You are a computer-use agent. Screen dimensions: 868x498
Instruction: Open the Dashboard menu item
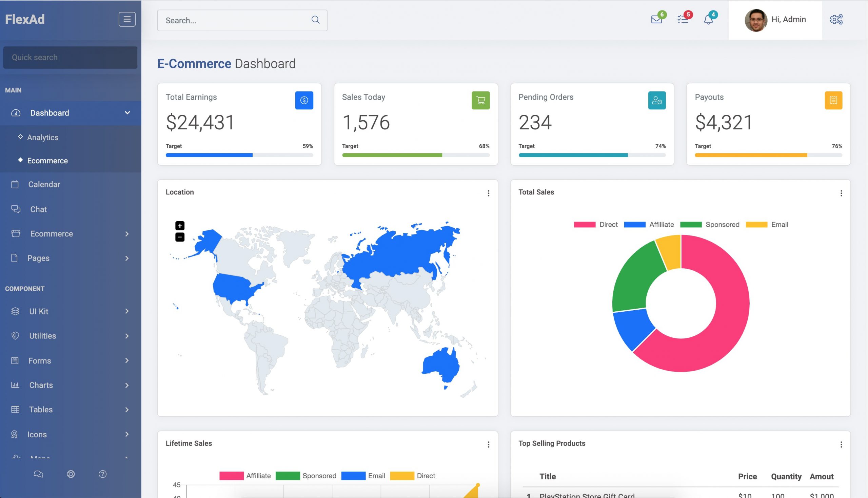click(71, 113)
